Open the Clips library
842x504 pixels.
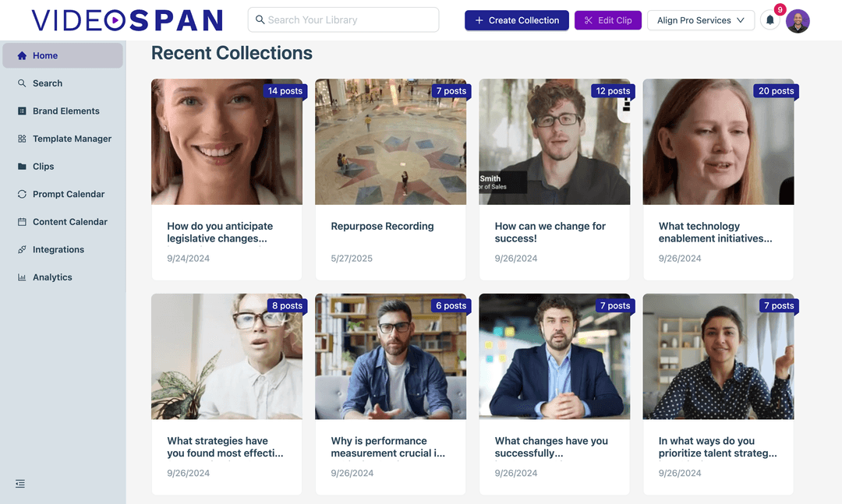coord(45,166)
